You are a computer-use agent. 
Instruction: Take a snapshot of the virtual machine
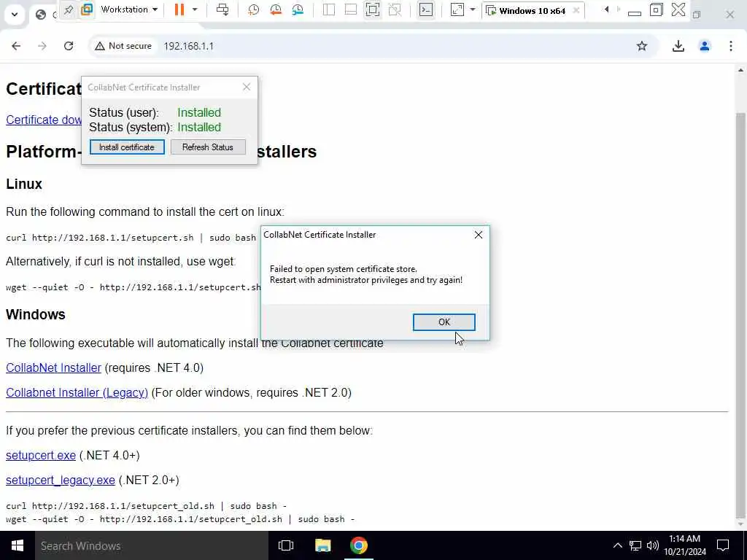253,9
